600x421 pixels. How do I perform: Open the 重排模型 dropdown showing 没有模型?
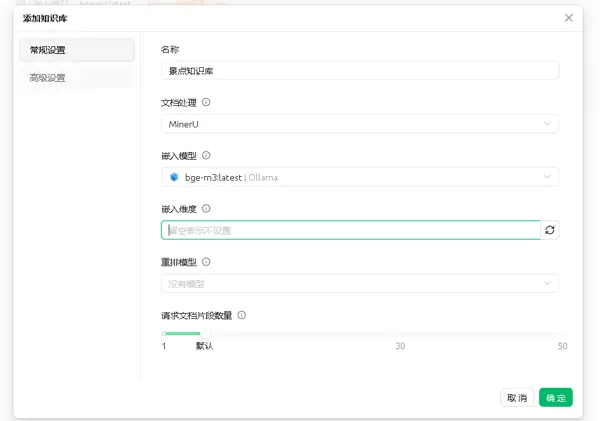359,284
